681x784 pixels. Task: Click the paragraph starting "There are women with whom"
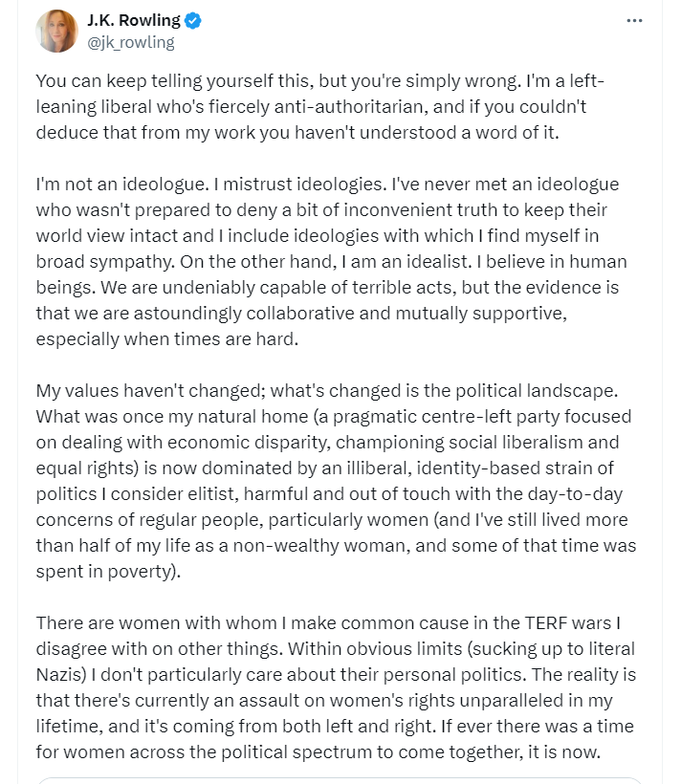[x=336, y=687]
